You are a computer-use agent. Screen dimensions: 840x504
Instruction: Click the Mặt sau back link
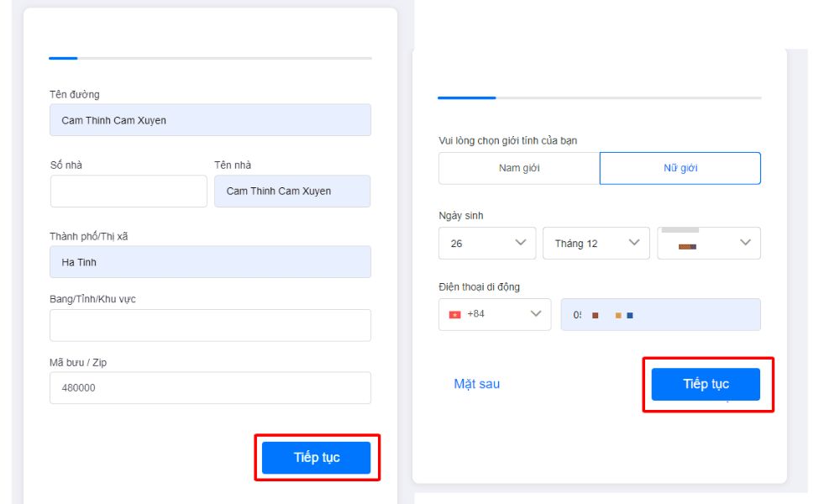(476, 384)
